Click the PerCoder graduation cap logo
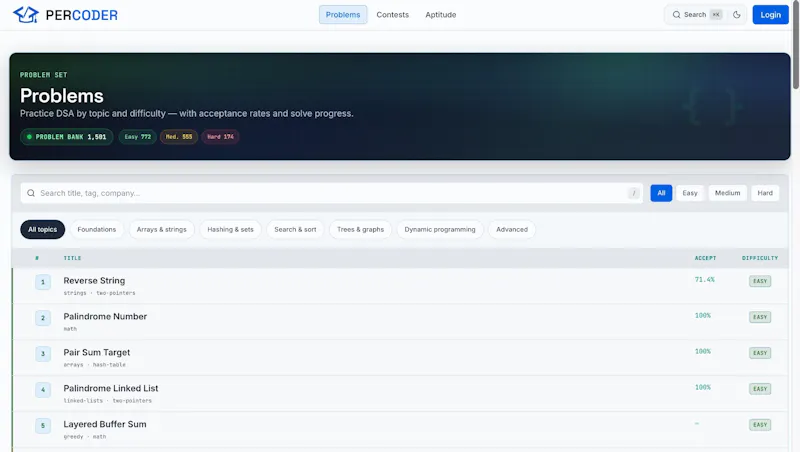This screenshot has height=452, width=800. point(26,15)
